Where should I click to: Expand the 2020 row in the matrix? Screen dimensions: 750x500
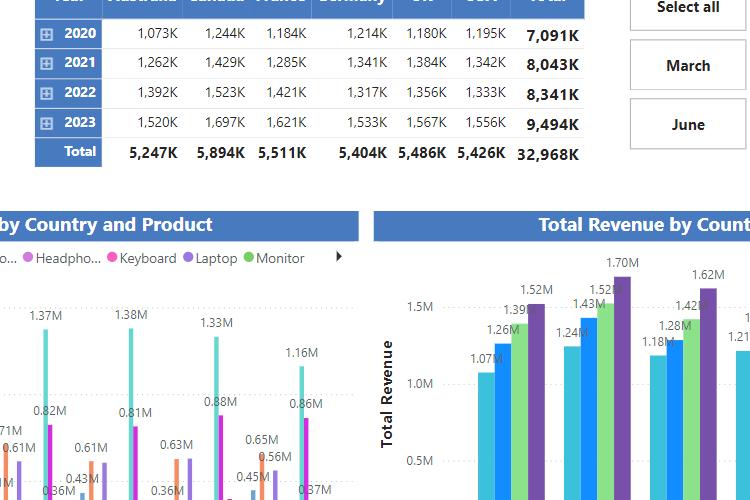(x=46, y=34)
